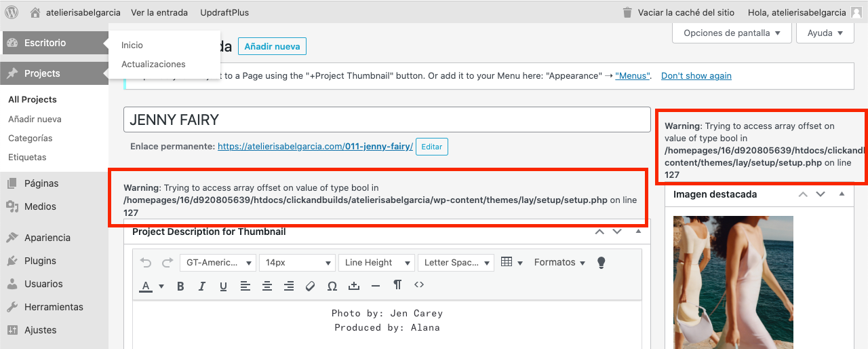
Task: Toggle the Imagen destacada panel triangle
Action: (842, 194)
